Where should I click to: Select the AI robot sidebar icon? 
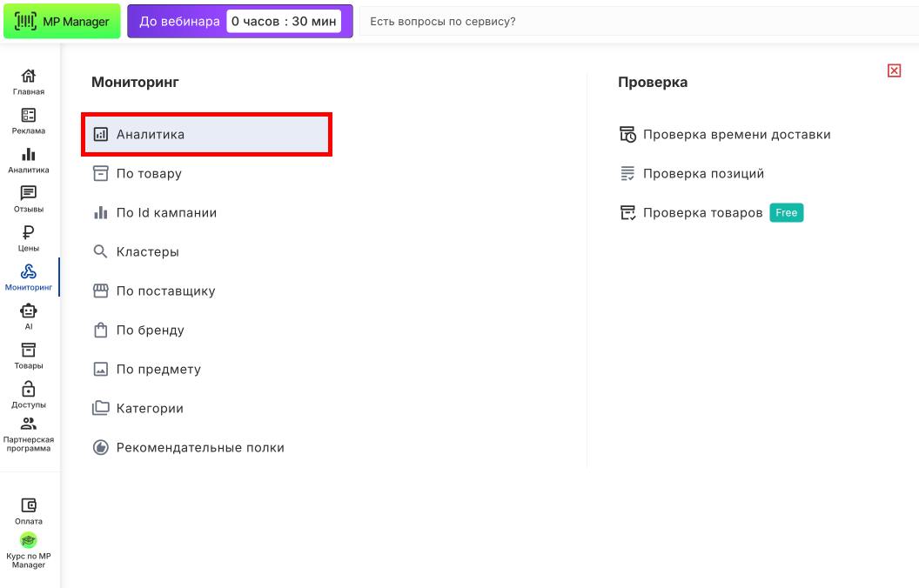29,317
